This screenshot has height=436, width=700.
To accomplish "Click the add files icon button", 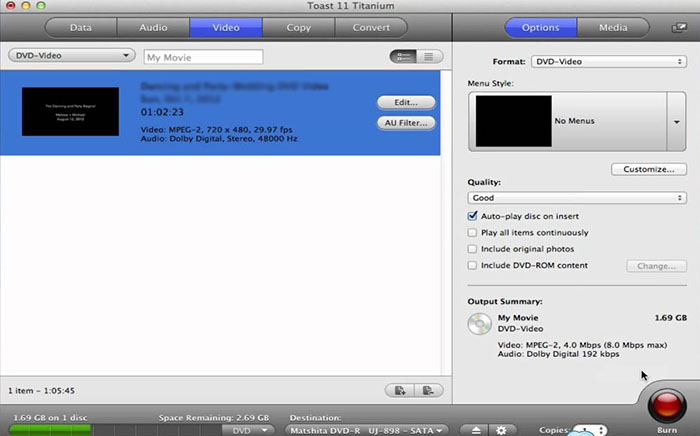I will [400, 390].
